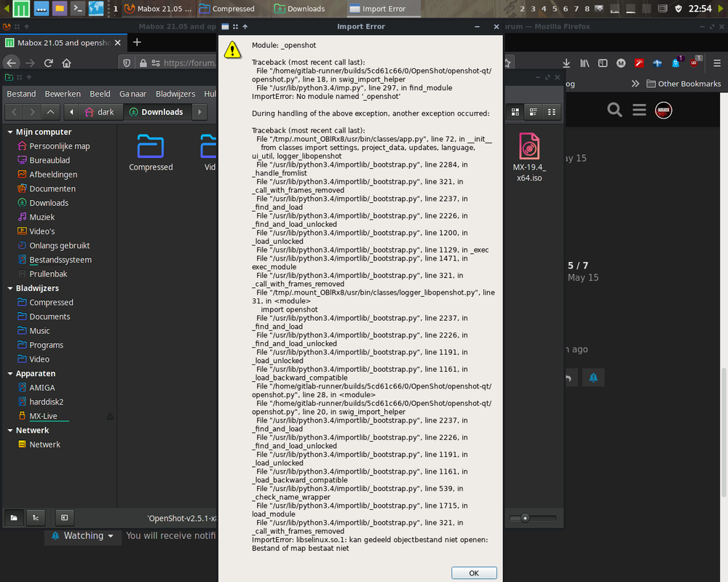This screenshot has height=582, width=728.
Task: Show tree view sidebar button in statusbar
Action: click(x=36, y=517)
